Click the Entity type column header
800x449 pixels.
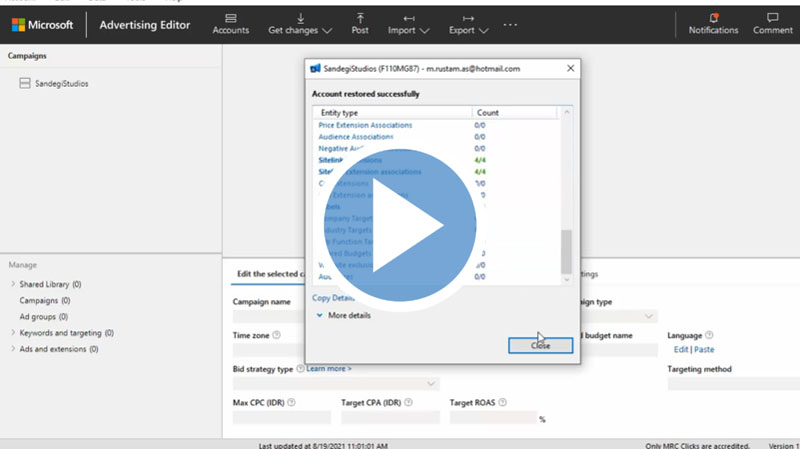[x=393, y=113]
